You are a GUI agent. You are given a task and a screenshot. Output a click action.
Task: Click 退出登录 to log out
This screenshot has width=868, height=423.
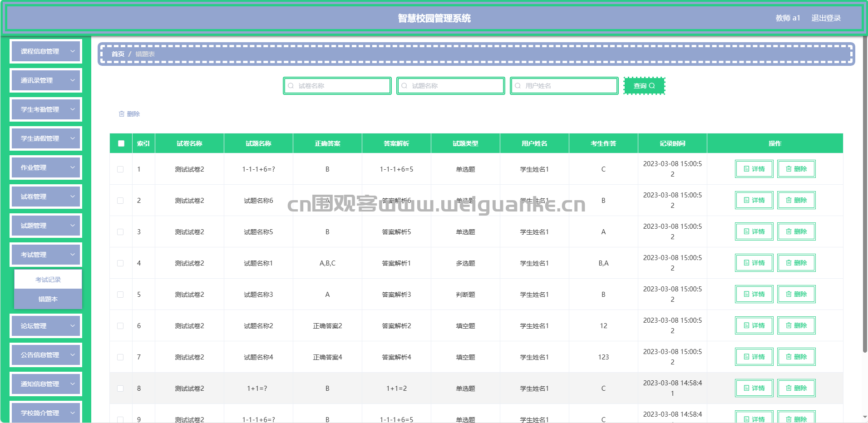tap(826, 18)
